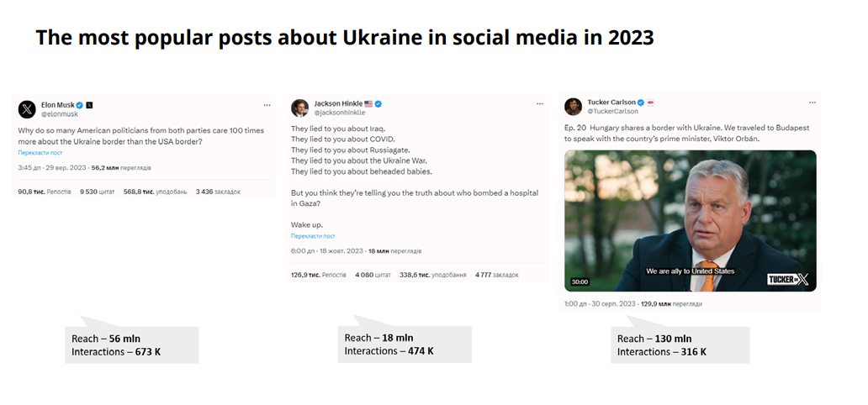Play the Viktor Orbán interview video

[x=690, y=220]
